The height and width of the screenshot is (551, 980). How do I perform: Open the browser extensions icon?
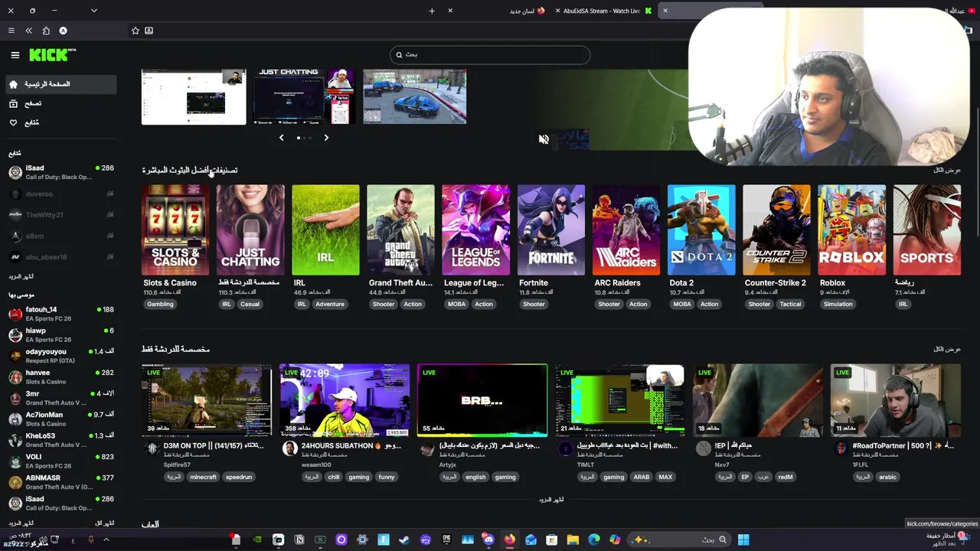(x=46, y=31)
